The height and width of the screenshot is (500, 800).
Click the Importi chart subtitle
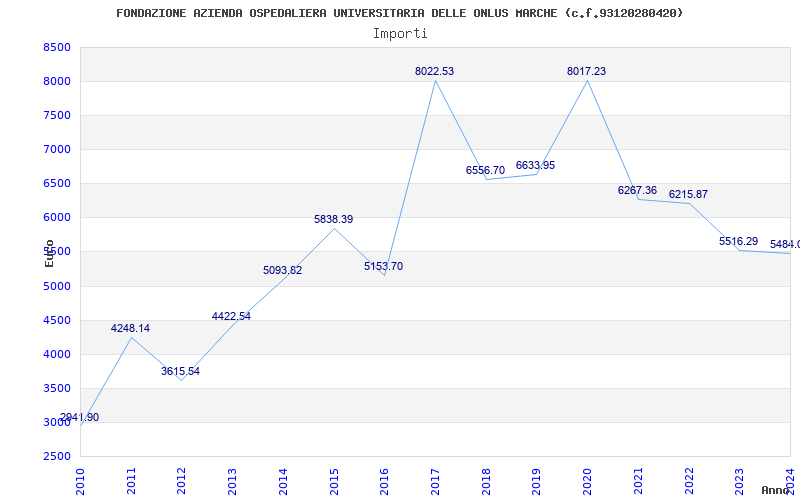click(x=400, y=34)
